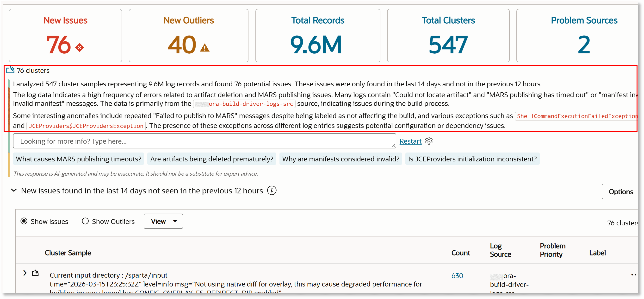
Task: Open the Total Records tile
Action: coord(317,36)
